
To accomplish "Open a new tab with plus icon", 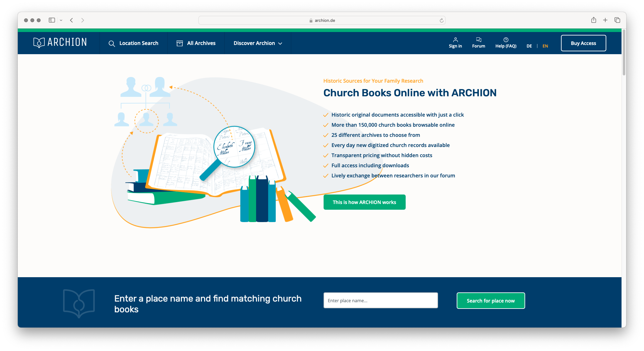I will pos(605,20).
